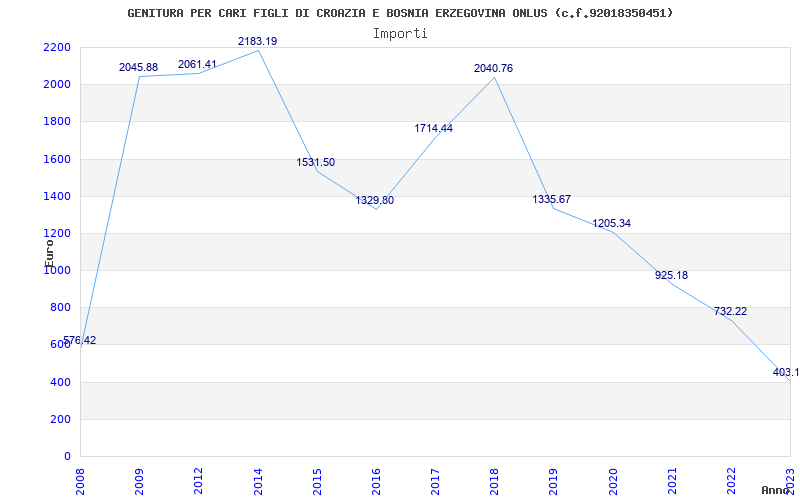This screenshot has height=500, width=800.
Task: Select the data label 576.42
Action: [x=79, y=340]
